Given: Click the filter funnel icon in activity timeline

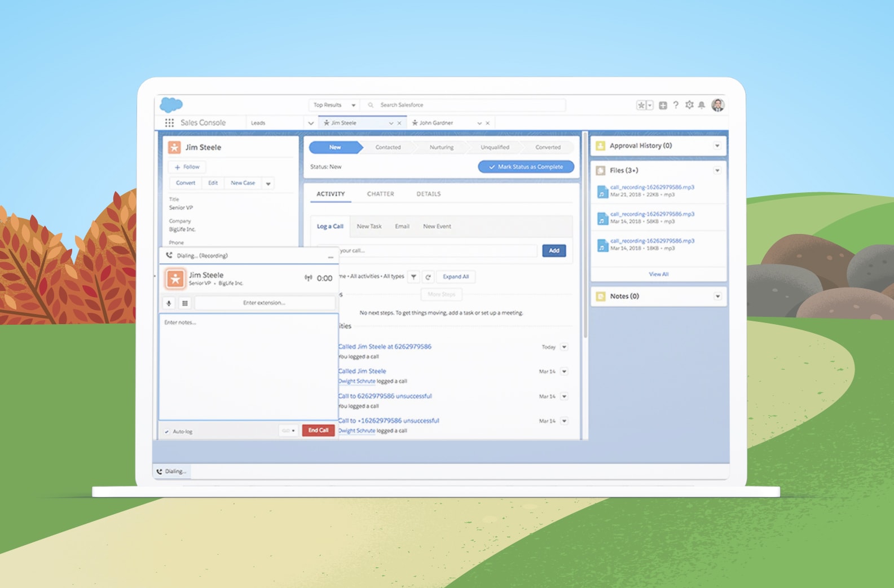Looking at the screenshot, I should pos(413,277).
